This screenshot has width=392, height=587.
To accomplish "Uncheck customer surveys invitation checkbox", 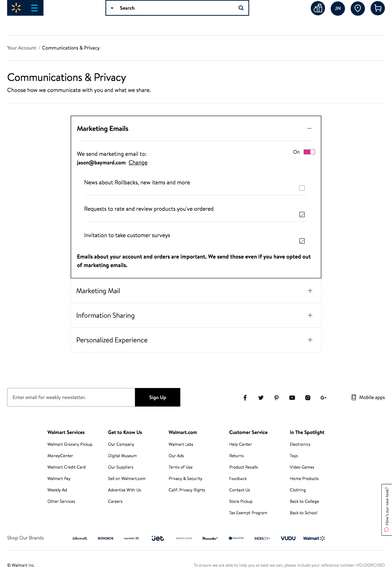I will click(302, 241).
